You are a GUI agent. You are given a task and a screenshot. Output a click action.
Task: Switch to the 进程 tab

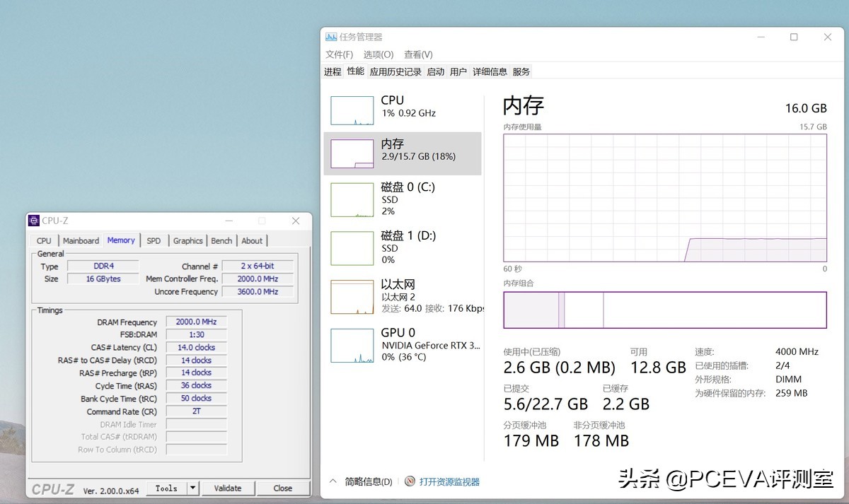click(x=333, y=71)
